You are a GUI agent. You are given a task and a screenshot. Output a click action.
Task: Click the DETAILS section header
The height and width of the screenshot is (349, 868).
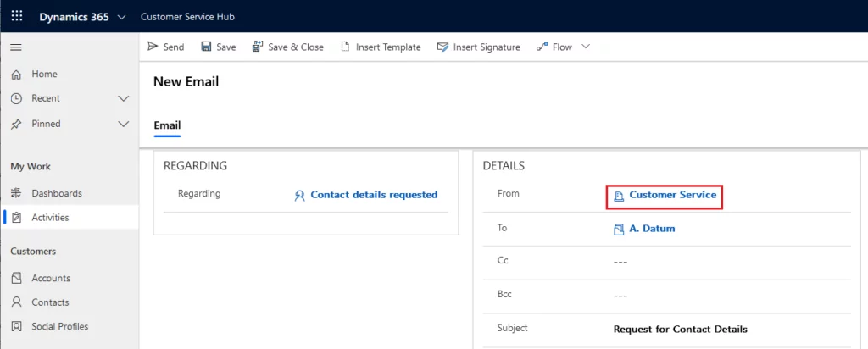tap(504, 166)
